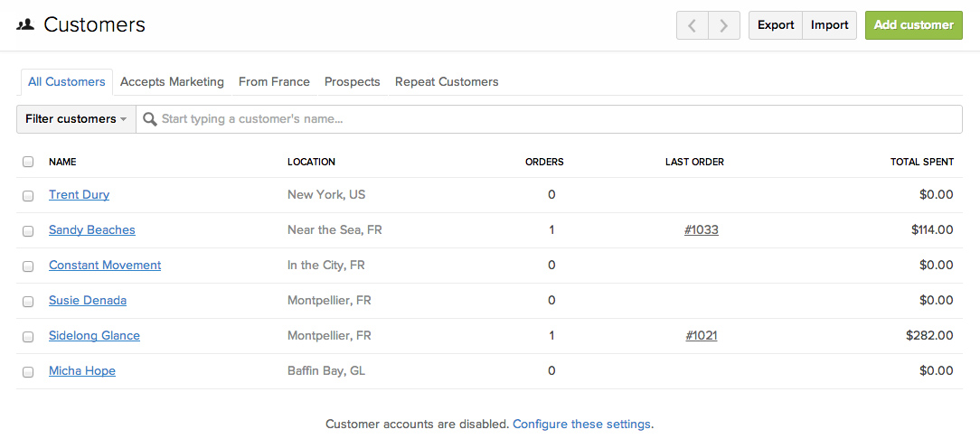Click the previous page arrow button
Screen dimensions: 980x448
(x=693, y=25)
